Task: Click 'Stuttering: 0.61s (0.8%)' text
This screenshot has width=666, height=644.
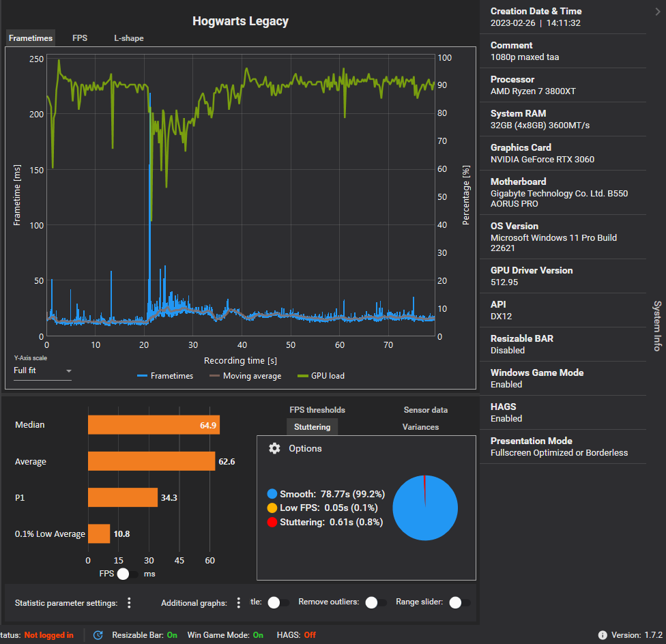Action: [332, 522]
